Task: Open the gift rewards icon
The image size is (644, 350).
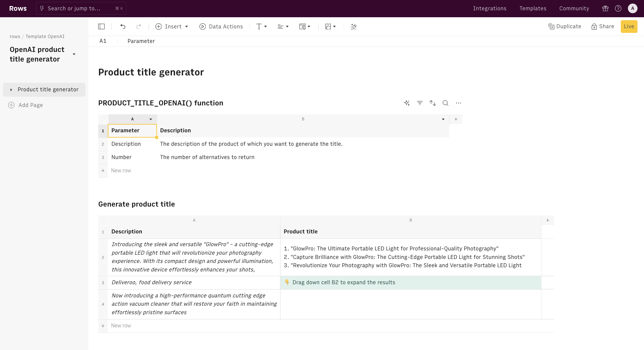Action: [605, 9]
